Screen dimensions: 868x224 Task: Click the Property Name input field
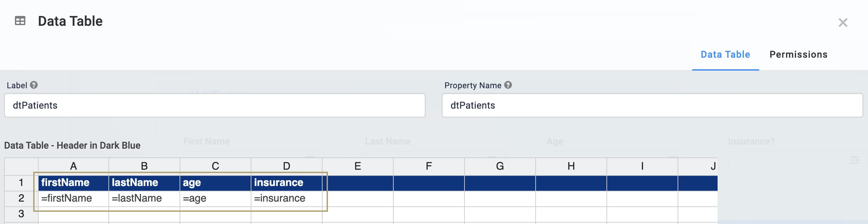coord(652,105)
